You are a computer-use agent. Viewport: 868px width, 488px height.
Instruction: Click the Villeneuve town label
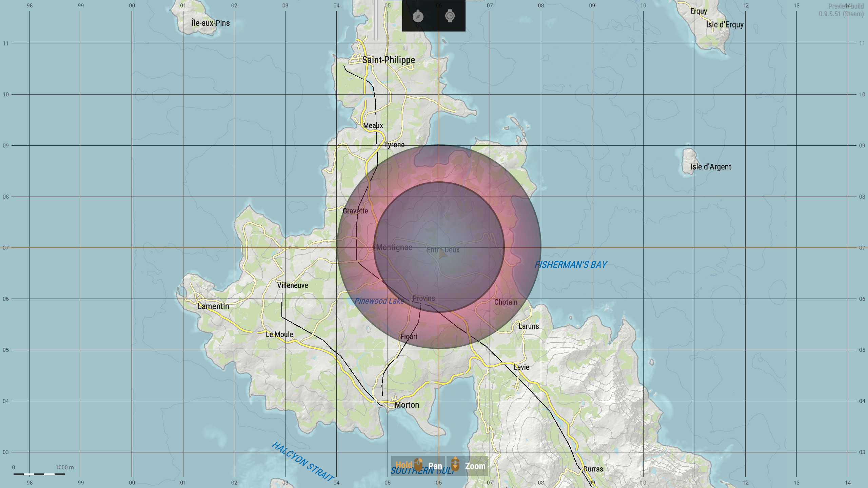(293, 285)
